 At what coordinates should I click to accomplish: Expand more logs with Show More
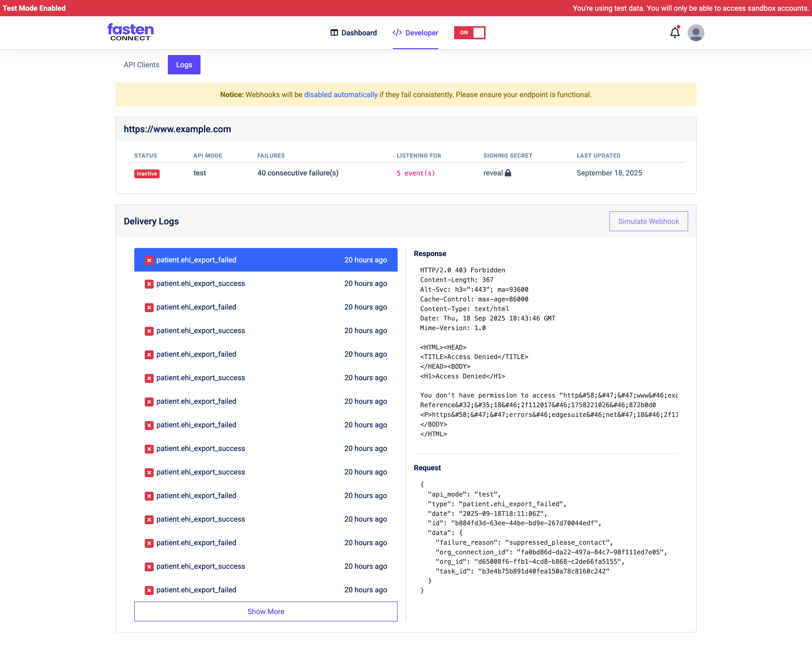coord(265,611)
